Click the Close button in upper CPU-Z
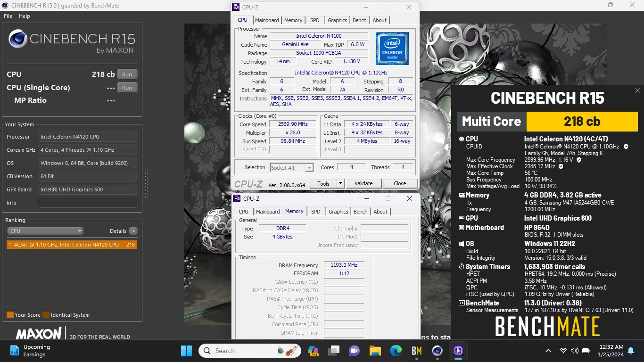This screenshot has height=362, width=644. 400,183
